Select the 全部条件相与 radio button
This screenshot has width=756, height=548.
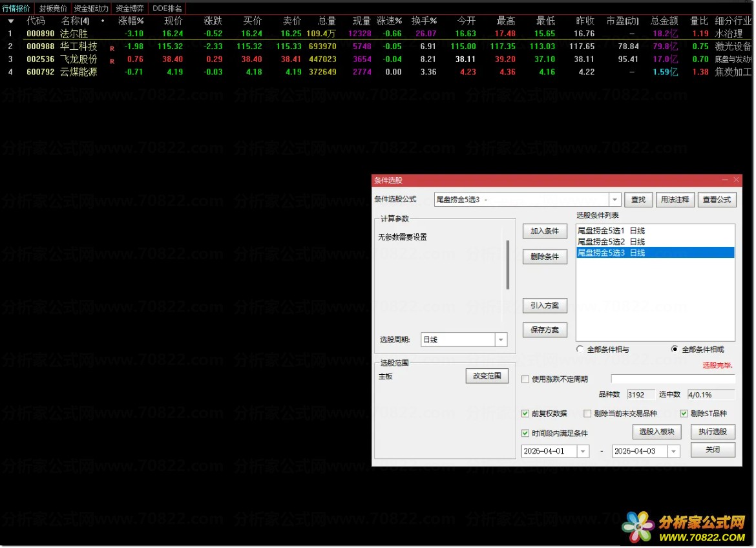pos(580,350)
